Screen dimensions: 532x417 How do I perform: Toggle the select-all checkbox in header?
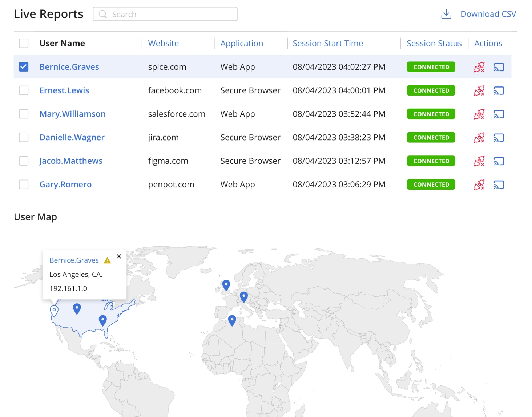coord(24,43)
